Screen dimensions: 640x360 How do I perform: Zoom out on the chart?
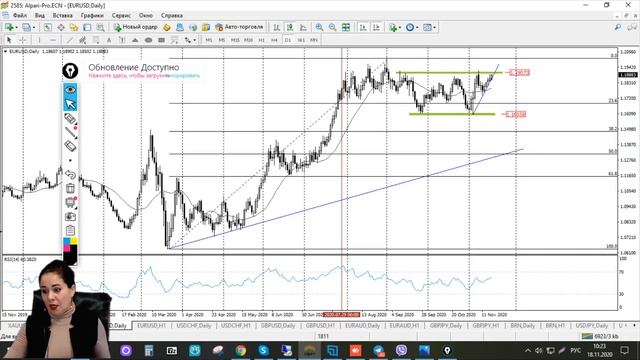(333, 27)
